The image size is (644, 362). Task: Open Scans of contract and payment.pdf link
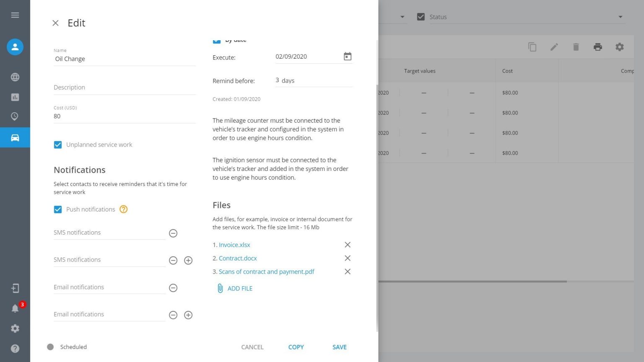267,271
